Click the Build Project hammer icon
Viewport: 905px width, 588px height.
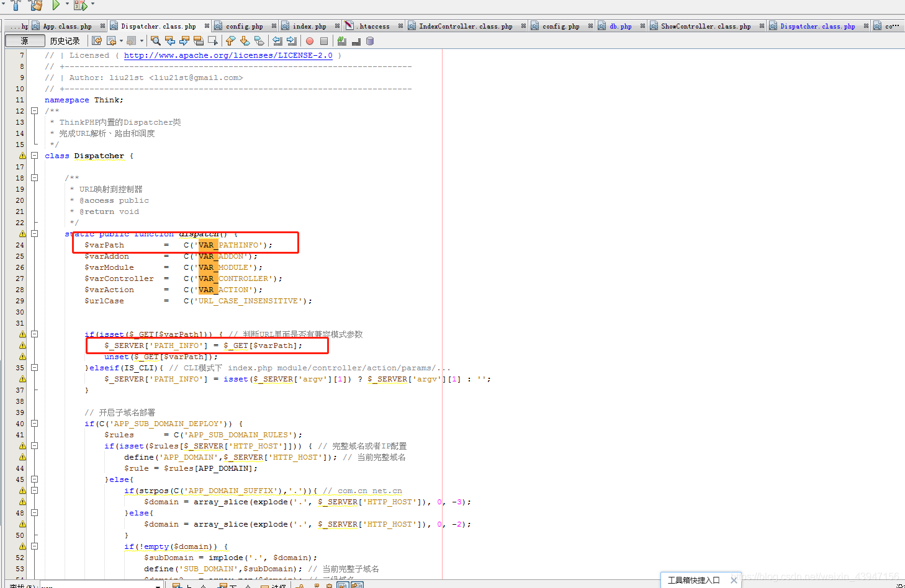click(x=16, y=5)
